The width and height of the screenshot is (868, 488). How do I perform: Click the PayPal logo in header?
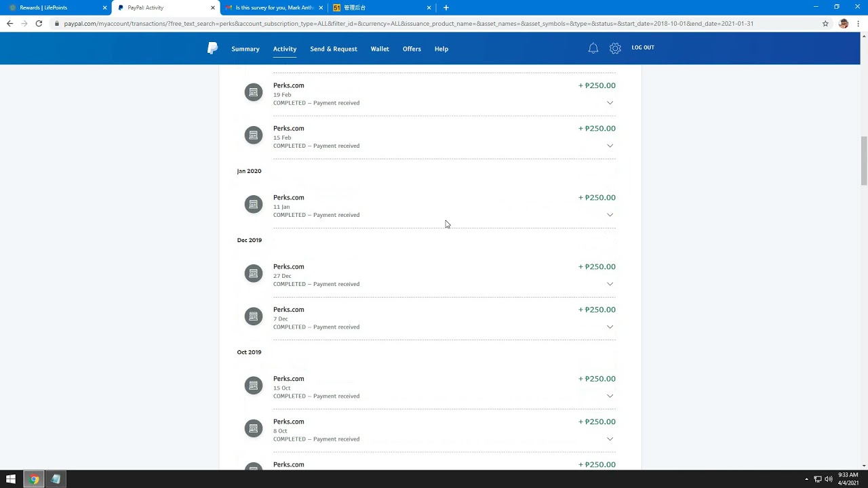212,48
